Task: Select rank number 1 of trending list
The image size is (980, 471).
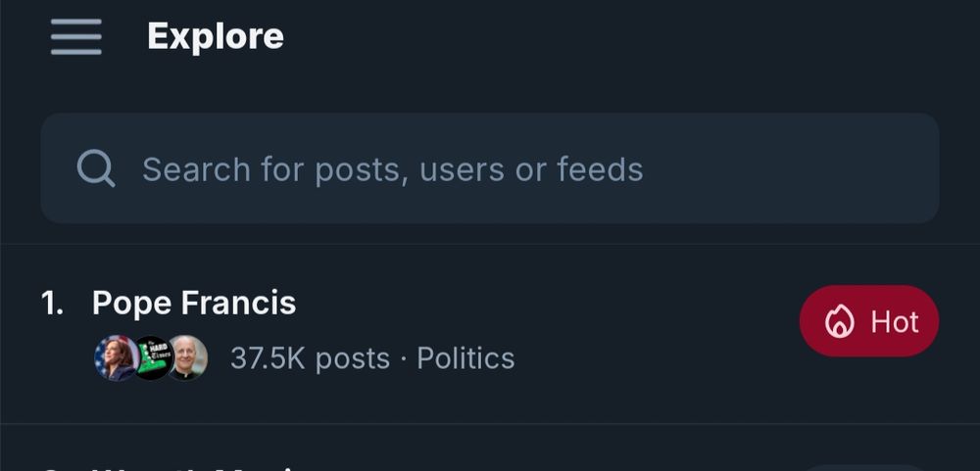Action: tap(53, 304)
